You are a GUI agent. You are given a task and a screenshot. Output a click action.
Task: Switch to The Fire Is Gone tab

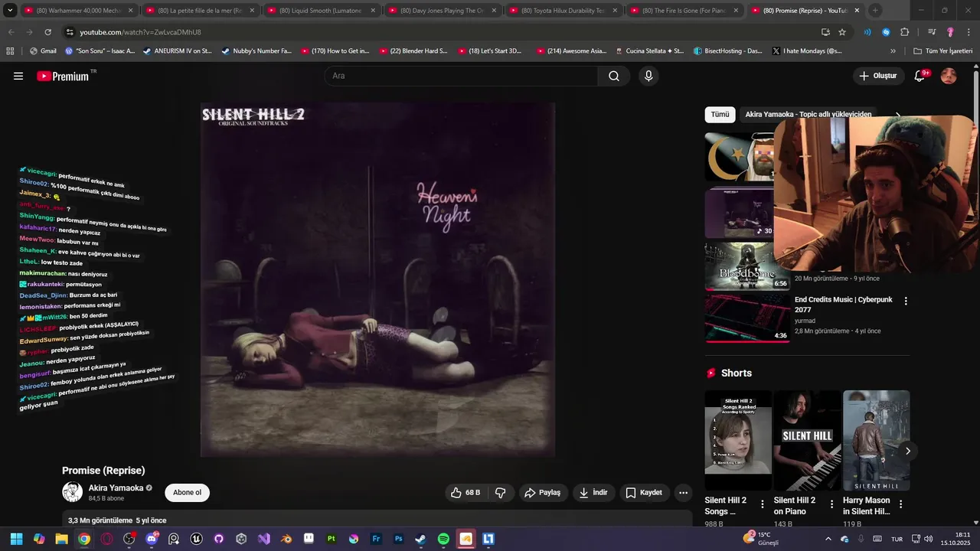tap(684, 11)
